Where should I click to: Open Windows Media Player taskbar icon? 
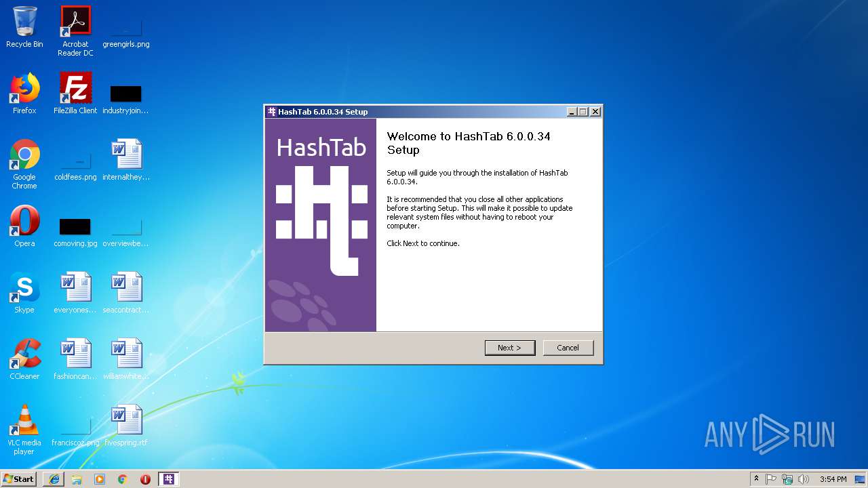pyautogui.click(x=100, y=479)
